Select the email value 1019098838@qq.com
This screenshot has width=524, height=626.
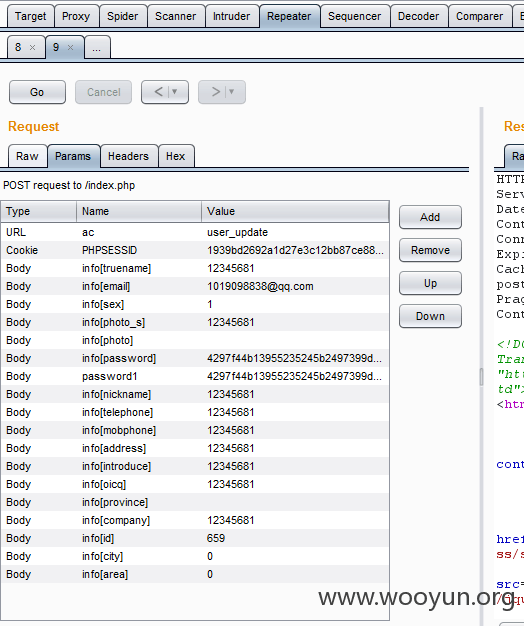[260, 286]
